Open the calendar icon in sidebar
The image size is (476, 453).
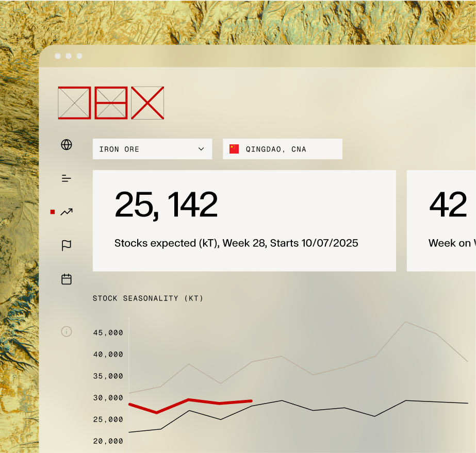tap(67, 279)
